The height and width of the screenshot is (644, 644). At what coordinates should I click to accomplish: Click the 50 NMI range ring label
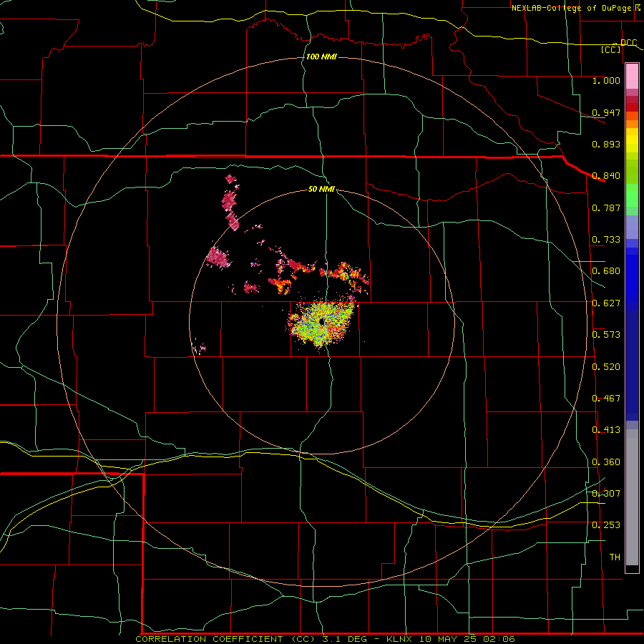coord(321,190)
